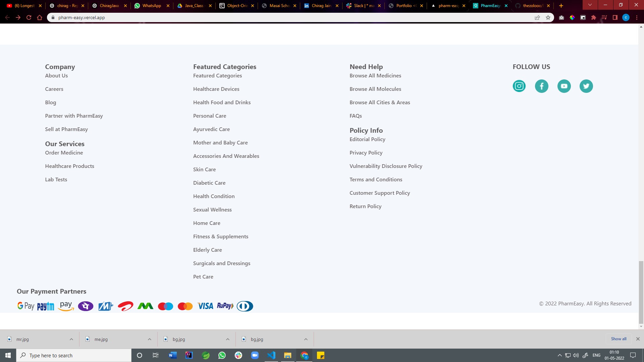Visit the Browse All Medicines link
The height and width of the screenshot is (362, 644).
pyautogui.click(x=375, y=76)
